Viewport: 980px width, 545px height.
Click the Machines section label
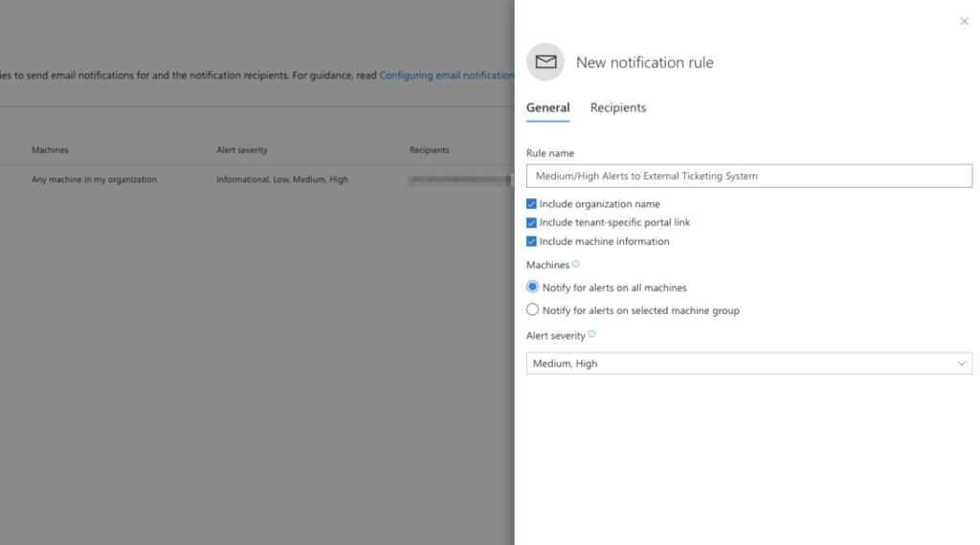coord(547,265)
